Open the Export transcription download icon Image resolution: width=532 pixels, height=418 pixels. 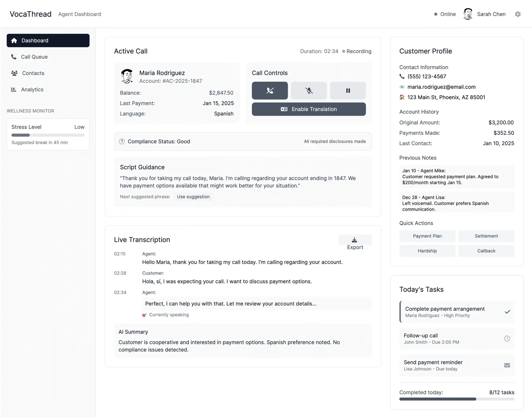(x=355, y=240)
